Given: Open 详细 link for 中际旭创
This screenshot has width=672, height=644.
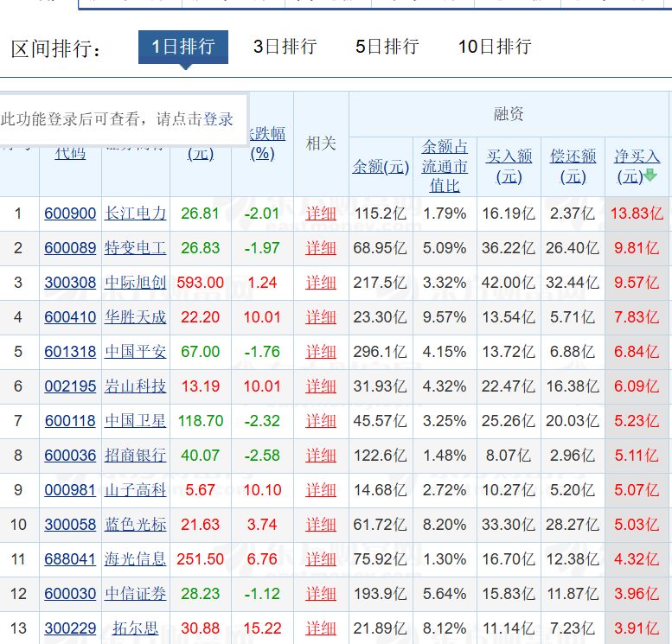Looking at the screenshot, I should coord(321,283).
